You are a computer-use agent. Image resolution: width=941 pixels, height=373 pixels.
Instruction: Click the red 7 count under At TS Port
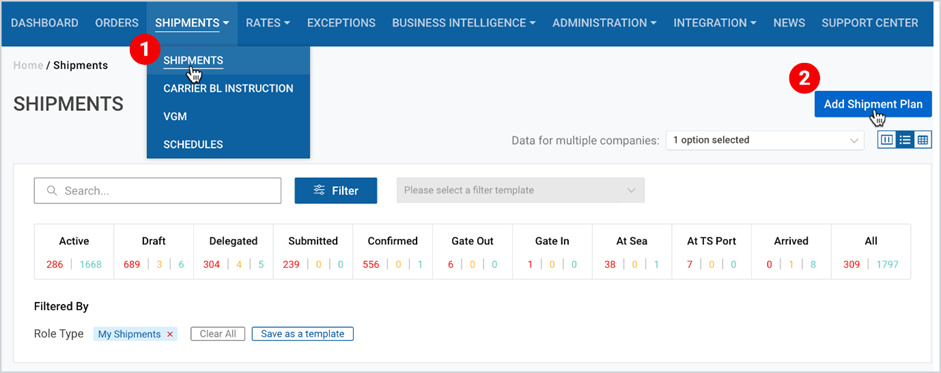coord(690,264)
